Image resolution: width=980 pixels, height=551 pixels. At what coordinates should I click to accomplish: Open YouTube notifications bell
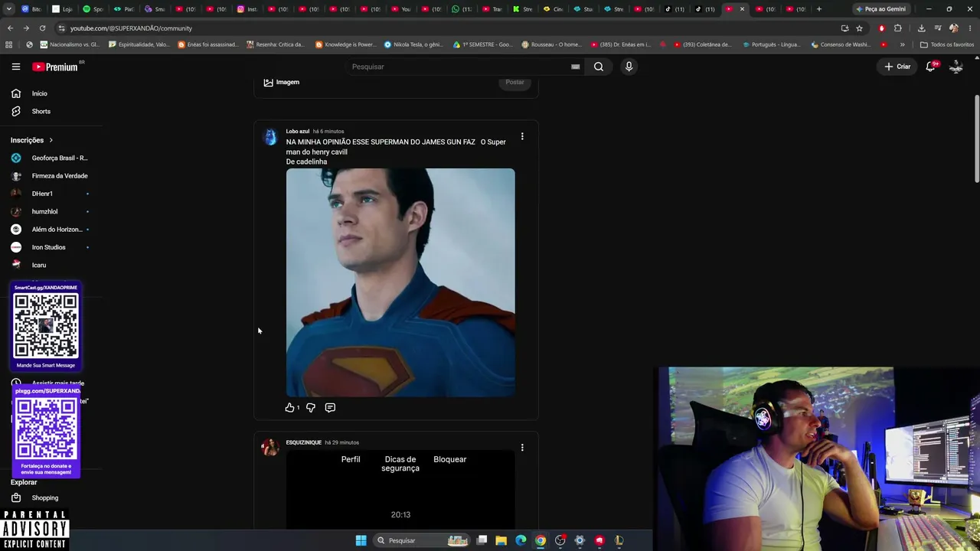(931, 67)
